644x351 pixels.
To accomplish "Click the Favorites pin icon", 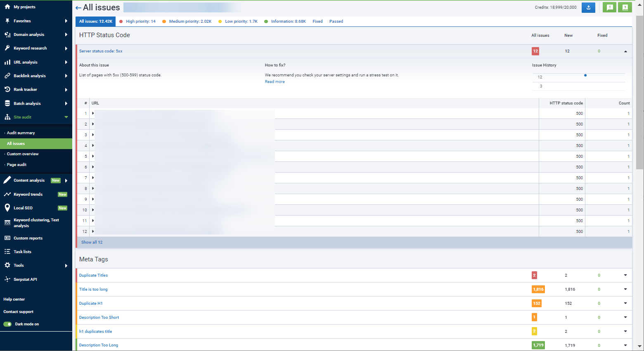I will (x=7, y=21).
